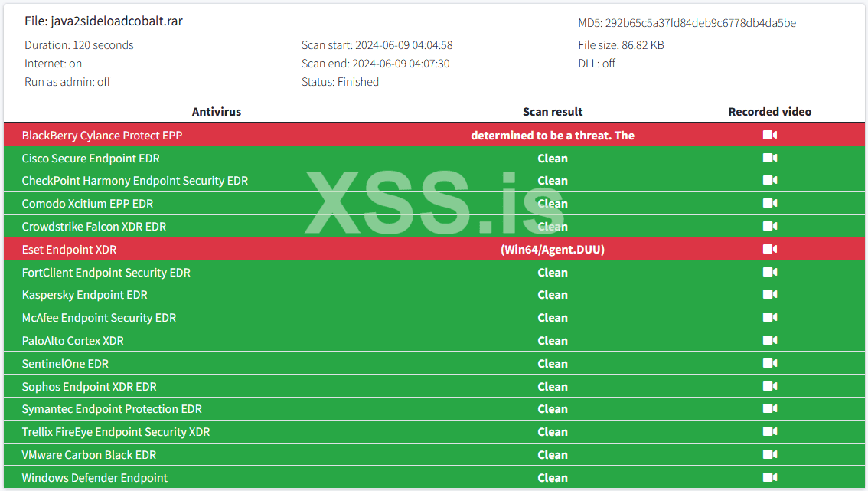
Task: Click Clean result for Trellix FireEye
Action: coord(553,432)
